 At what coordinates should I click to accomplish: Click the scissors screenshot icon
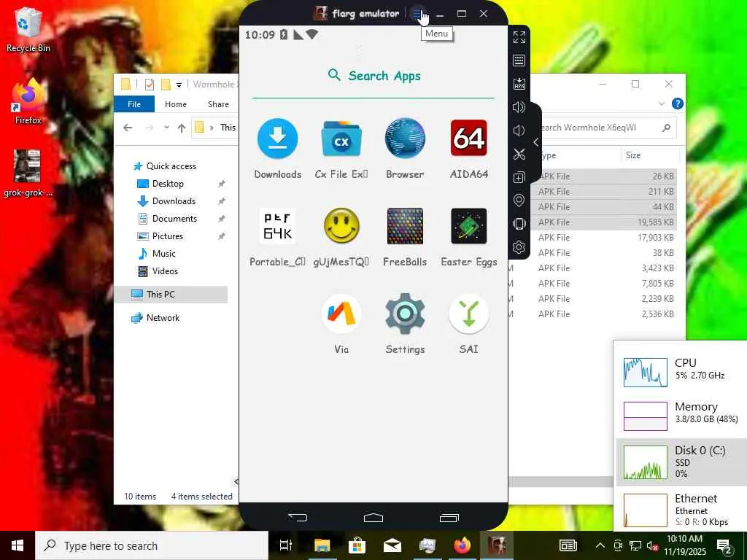click(519, 154)
